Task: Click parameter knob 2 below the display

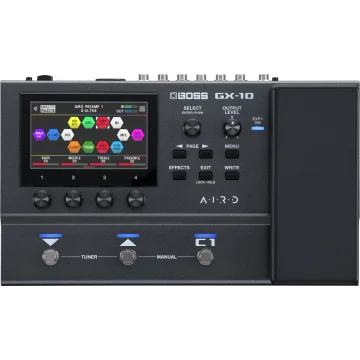Action: [x=74, y=199]
